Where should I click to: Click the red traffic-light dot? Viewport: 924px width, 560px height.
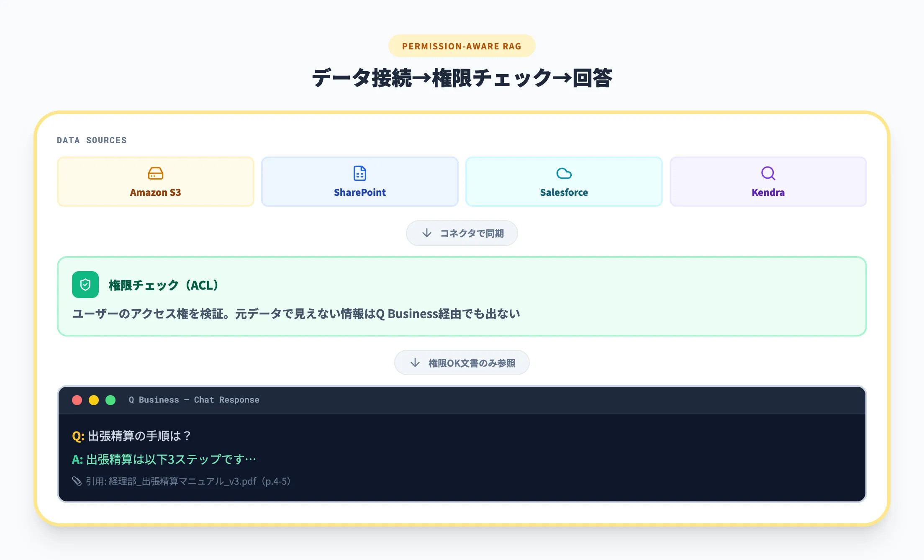77,400
